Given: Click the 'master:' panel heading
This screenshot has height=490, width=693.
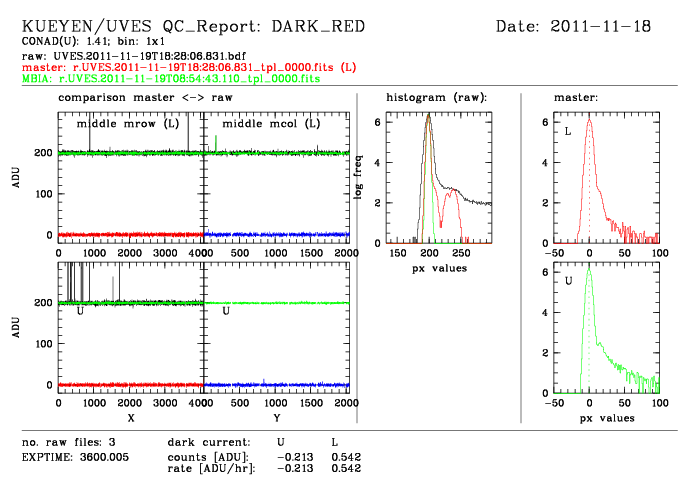Looking at the screenshot, I should tap(575, 97).
